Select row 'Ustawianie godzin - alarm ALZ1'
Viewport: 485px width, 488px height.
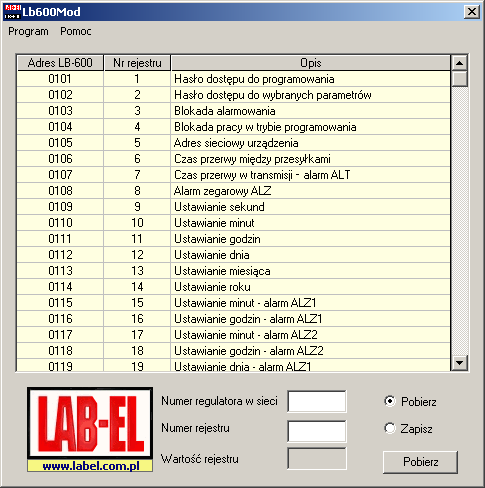pyautogui.click(x=233, y=319)
